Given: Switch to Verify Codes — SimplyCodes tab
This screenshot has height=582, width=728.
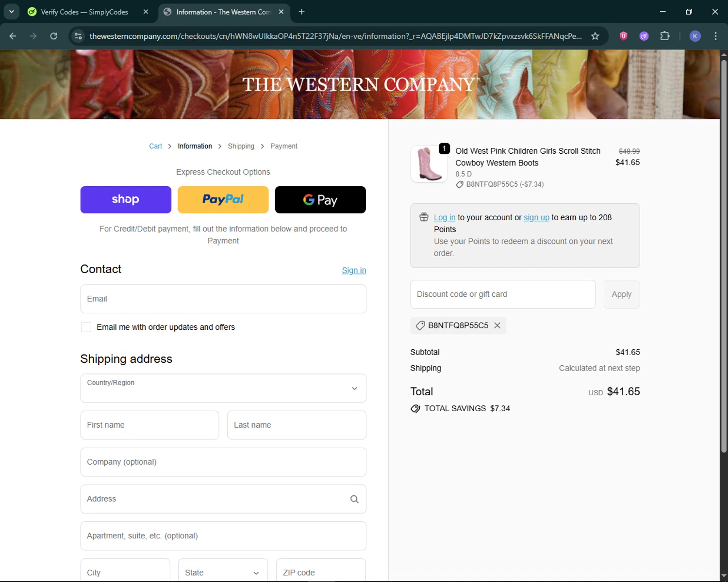Looking at the screenshot, I should [84, 12].
